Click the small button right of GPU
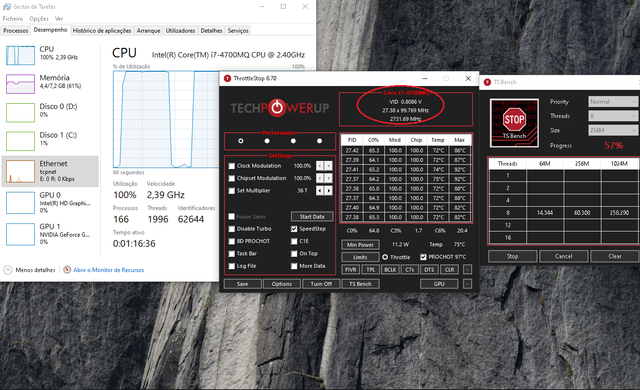The width and height of the screenshot is (640, 390). pos(468,284)
